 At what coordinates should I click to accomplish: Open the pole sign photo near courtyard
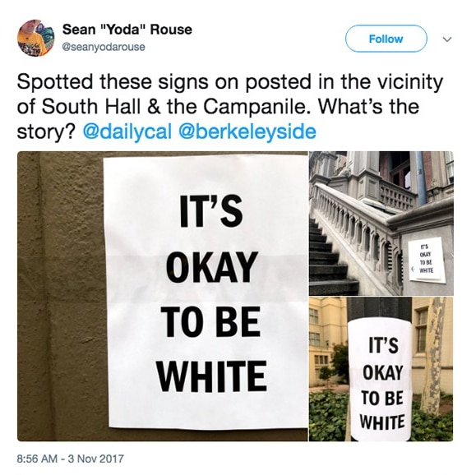(381, 369)
